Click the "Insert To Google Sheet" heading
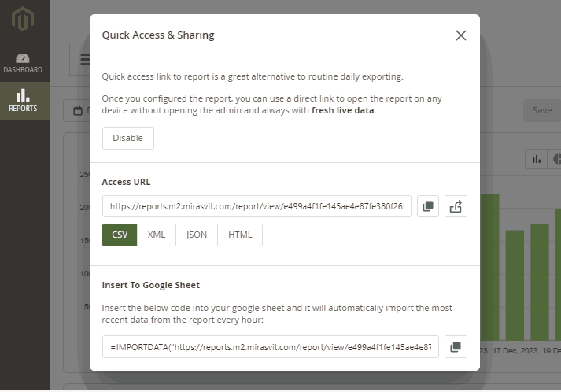Image resolution: width=561 pixels, height=392 pixels. pyautogui.click(x=150, y=285)
